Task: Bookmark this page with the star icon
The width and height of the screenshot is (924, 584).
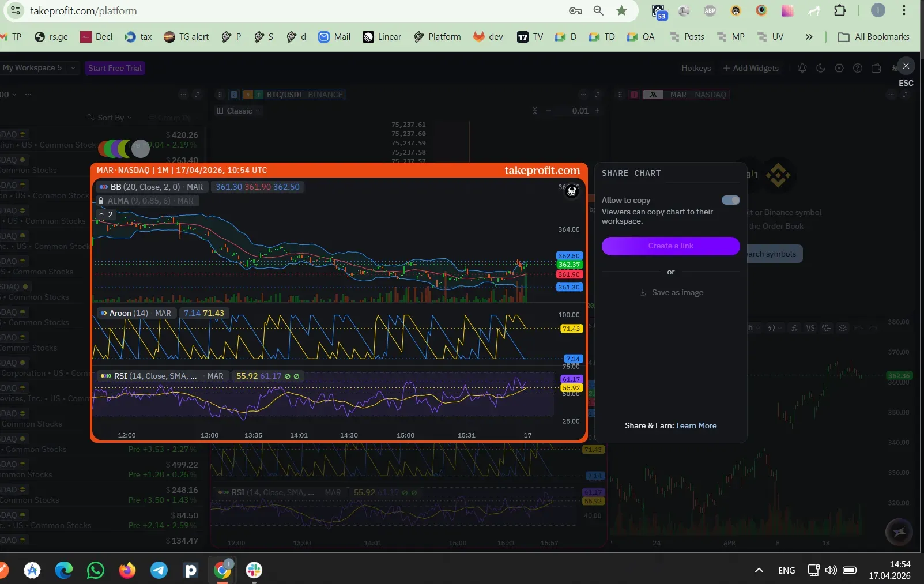Action: [621, 10]
